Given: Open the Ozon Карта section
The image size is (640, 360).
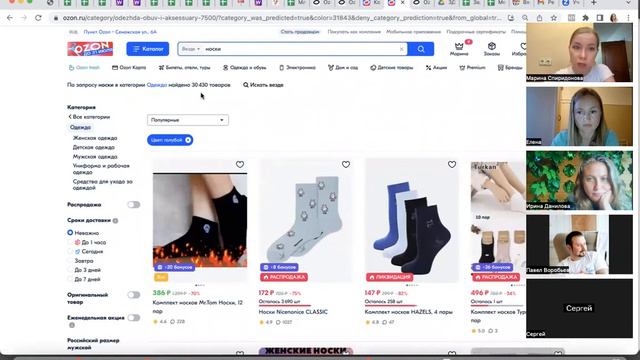Looking at the screenshot, I should 129,68.
